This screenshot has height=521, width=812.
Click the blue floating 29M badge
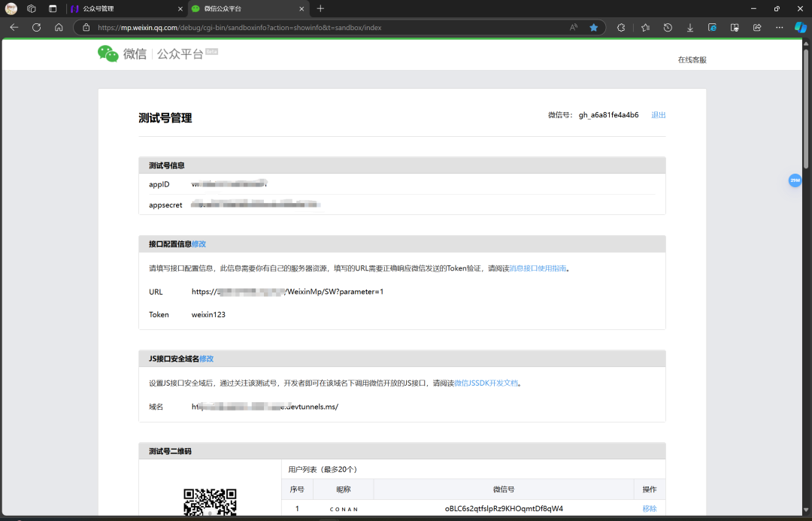click(795, 180)
